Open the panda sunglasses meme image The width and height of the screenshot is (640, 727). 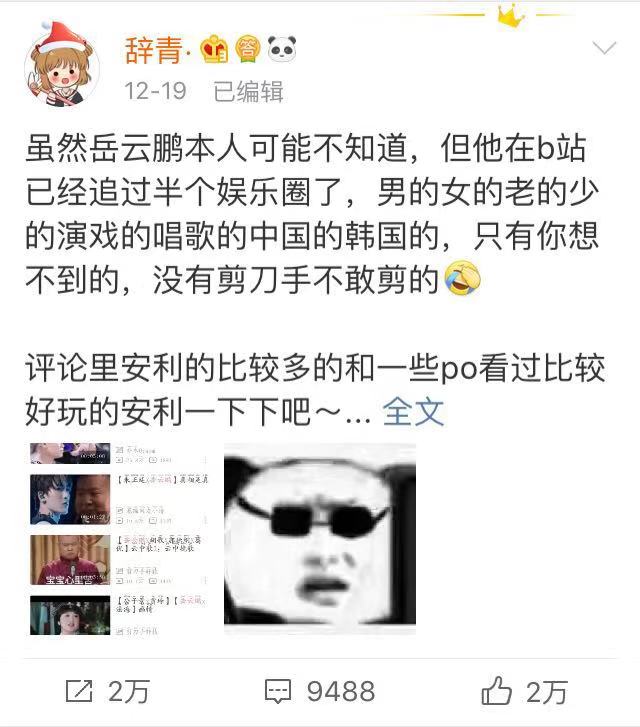320,538
